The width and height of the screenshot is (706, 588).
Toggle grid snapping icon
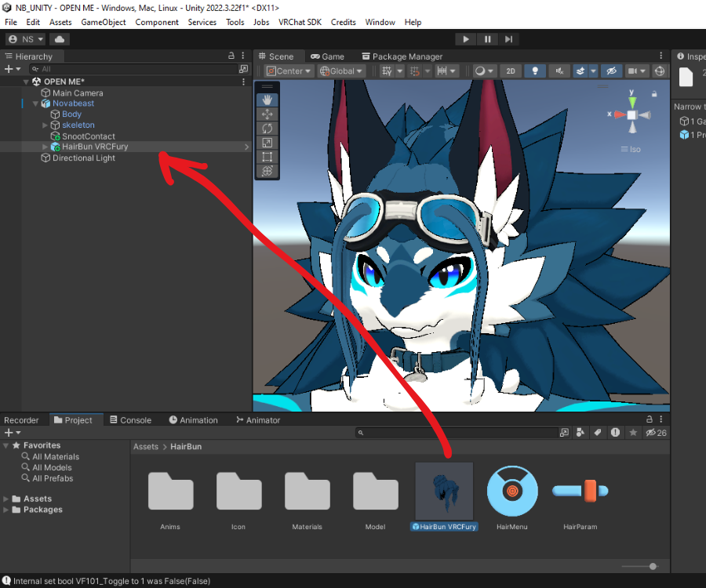(x=415, y=71)
